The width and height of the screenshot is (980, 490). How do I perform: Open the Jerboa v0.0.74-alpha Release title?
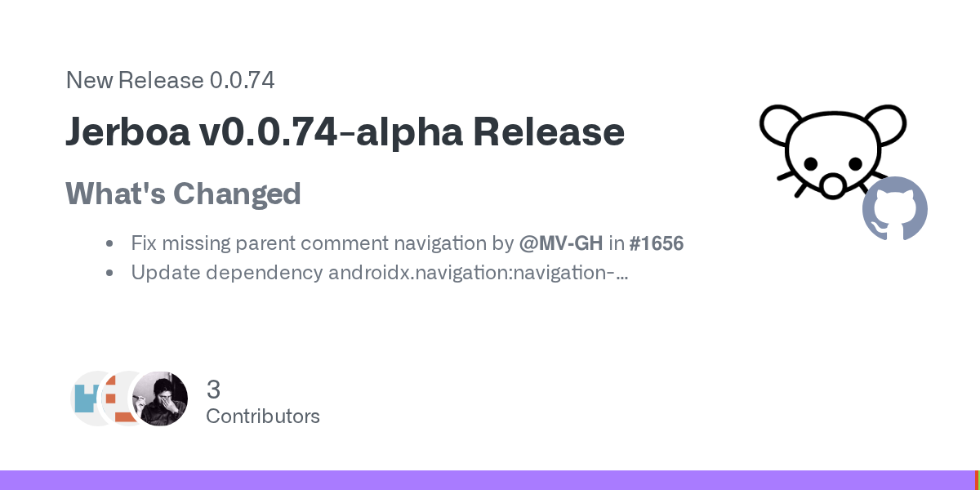[x=345, y=132]
